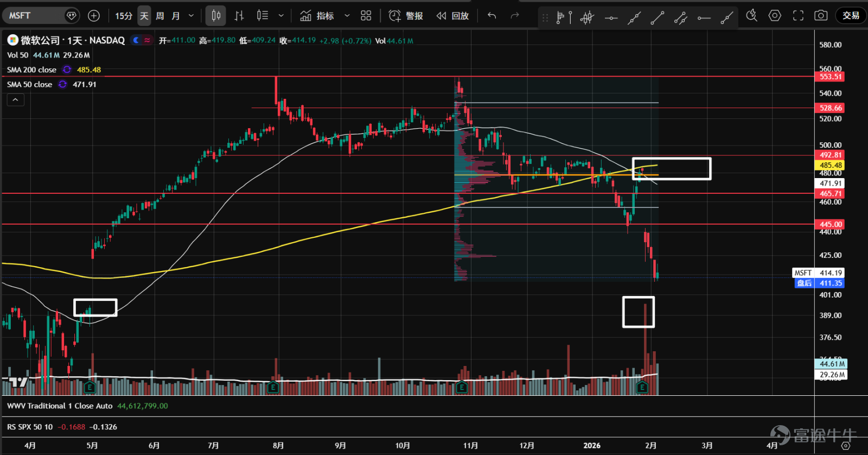The image size is (868, 455).
Task: Switch to 15分 timeframe
Action: click(x=124, y=16)
